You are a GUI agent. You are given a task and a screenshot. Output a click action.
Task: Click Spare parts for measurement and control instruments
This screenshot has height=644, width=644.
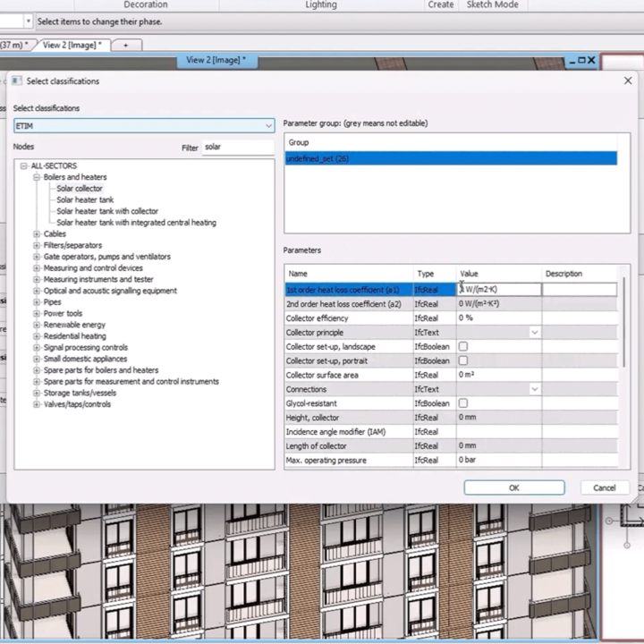(131, 382)
